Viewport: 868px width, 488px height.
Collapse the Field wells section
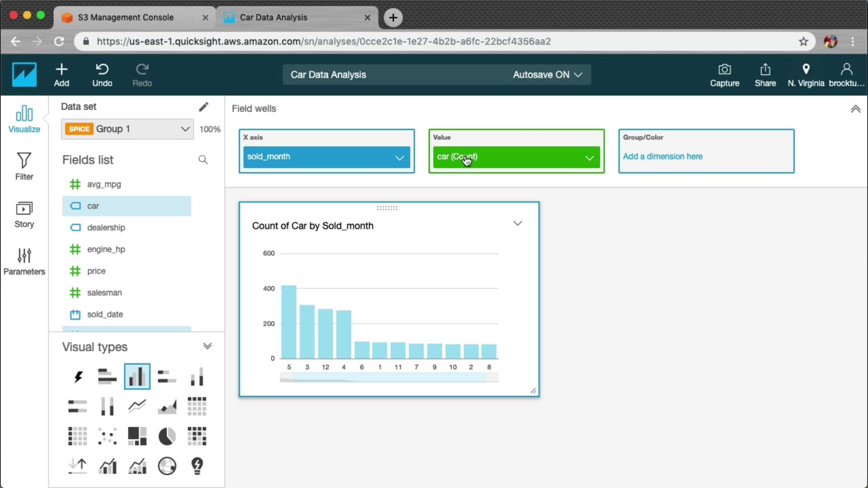coord(855,109)
